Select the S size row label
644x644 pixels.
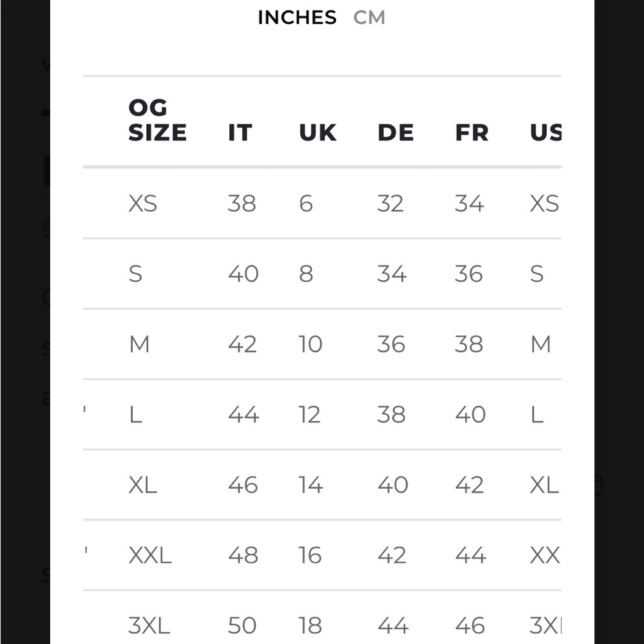pyautogui.click(x=135, y=274)
